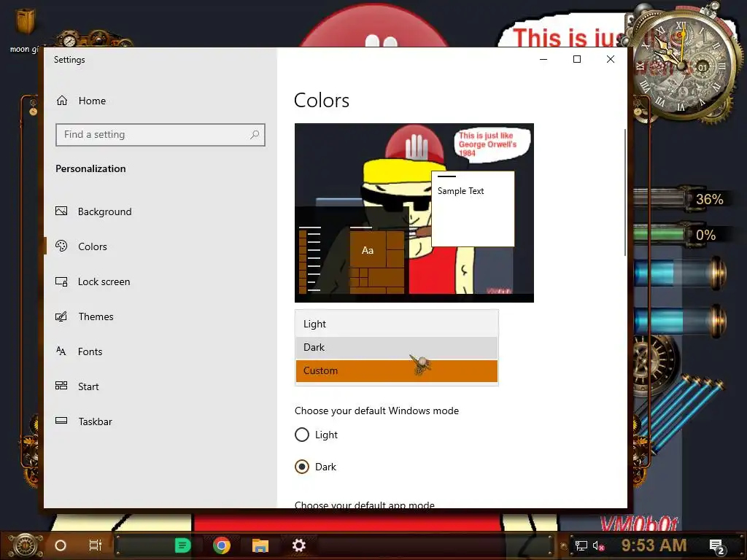Viewport: 747px width, 560px height.
Task: Close the Settings window
Action: click(611, 59)
